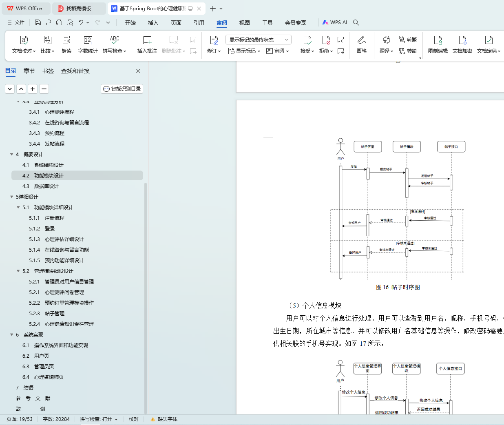Click the undo arrow icon
The image size is (504, 425).
(x=81, y=22)
